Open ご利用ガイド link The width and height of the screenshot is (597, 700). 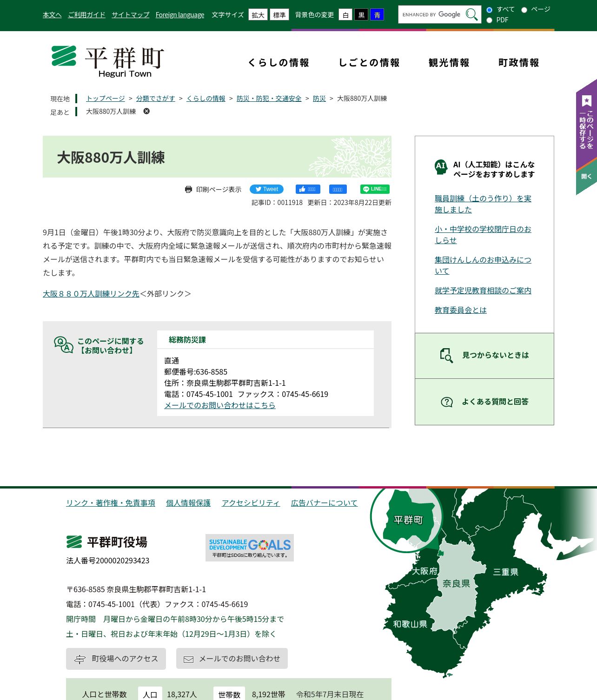[x=86, y=15]
